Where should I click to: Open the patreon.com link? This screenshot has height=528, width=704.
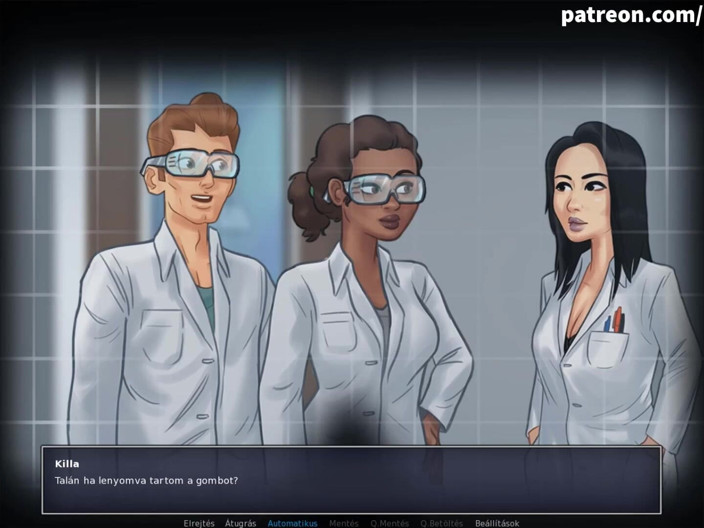coord(631,15)
